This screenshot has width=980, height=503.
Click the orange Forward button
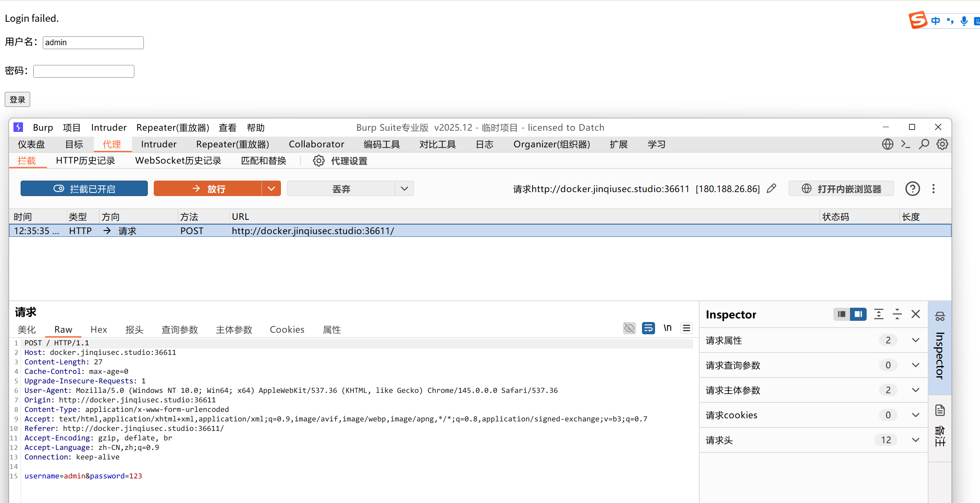208,189
